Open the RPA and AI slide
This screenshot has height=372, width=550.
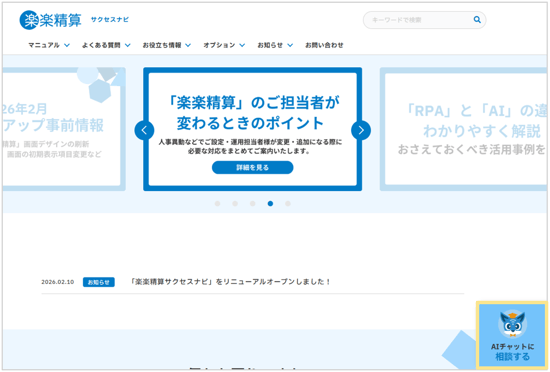[463, 129]
